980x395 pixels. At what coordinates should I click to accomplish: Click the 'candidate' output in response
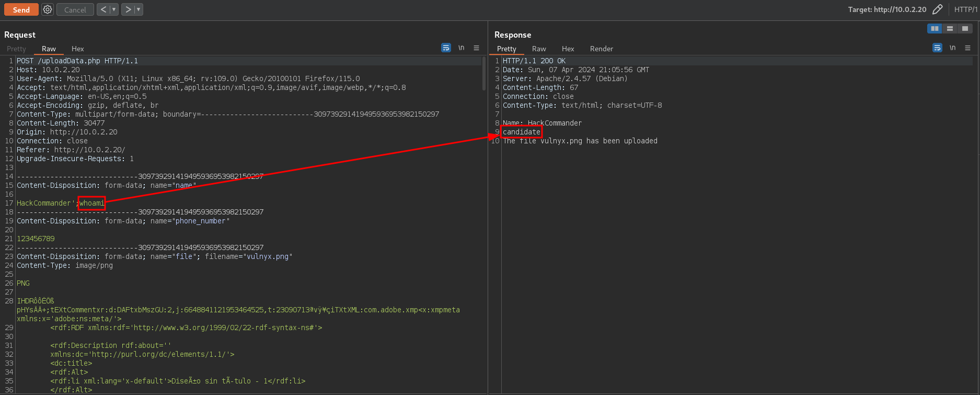[x=522, y=132]
